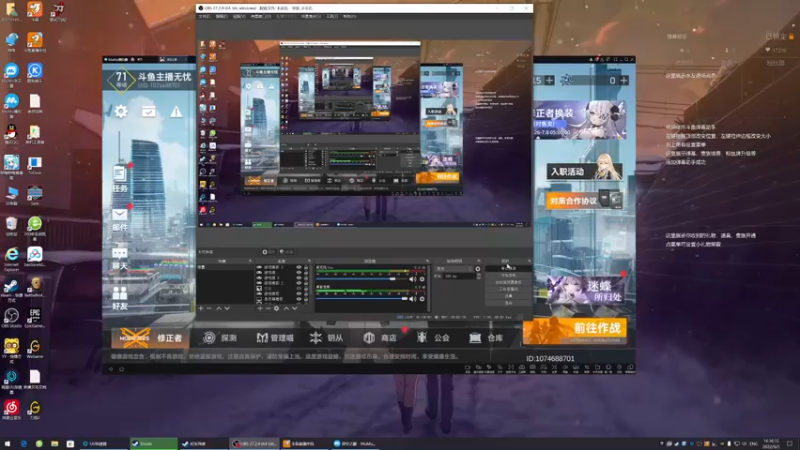Switch to the 商店 shop tab
Viewport: 800px width, 450px height.
point(380,338)
